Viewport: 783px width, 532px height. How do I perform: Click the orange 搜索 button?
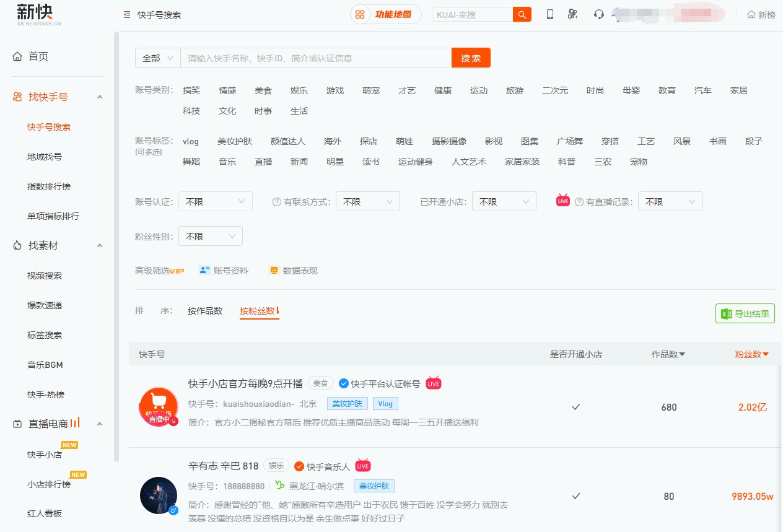pos(471,58)
